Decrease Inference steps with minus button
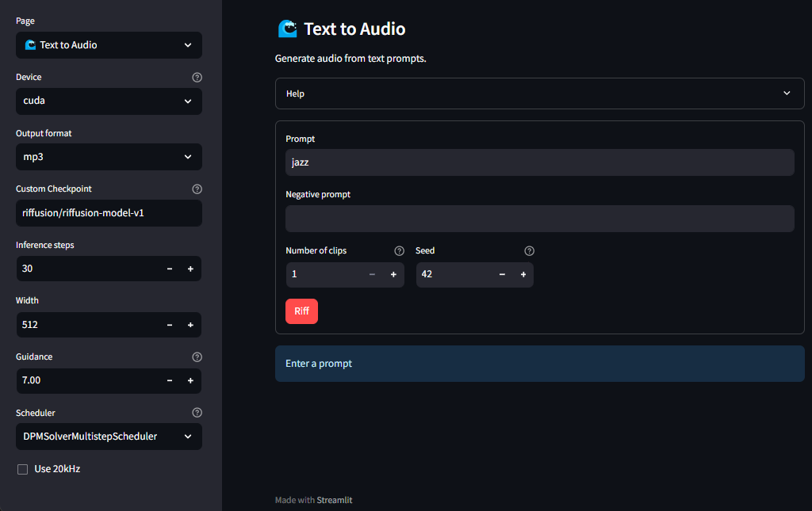The image size is (812, 511). click(x=170, y=269)
